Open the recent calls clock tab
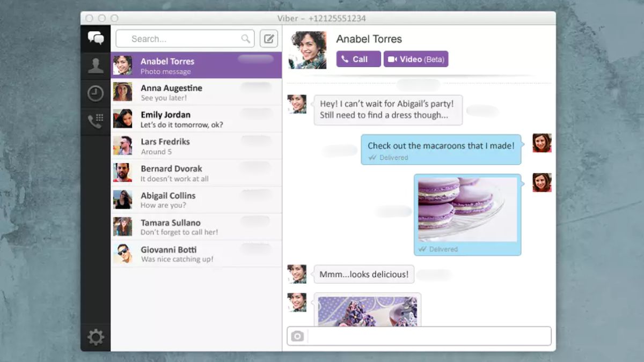 point(96,93)
